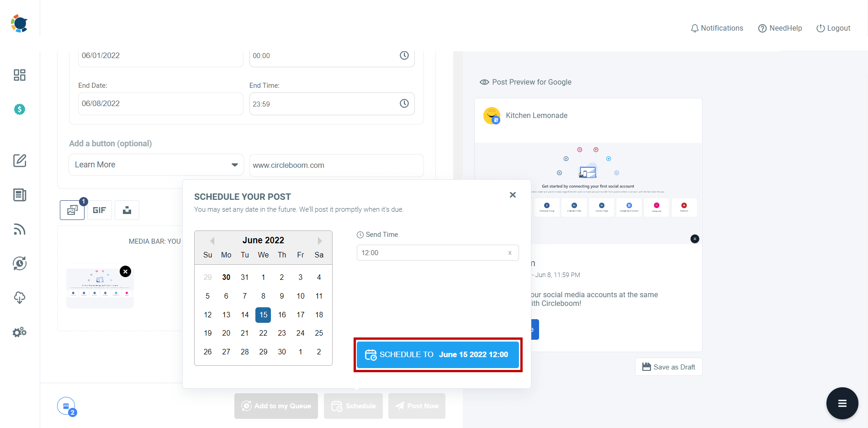The image size is (868, 428).
Task: Advance calendar to next month
Action: pos(319,240)
